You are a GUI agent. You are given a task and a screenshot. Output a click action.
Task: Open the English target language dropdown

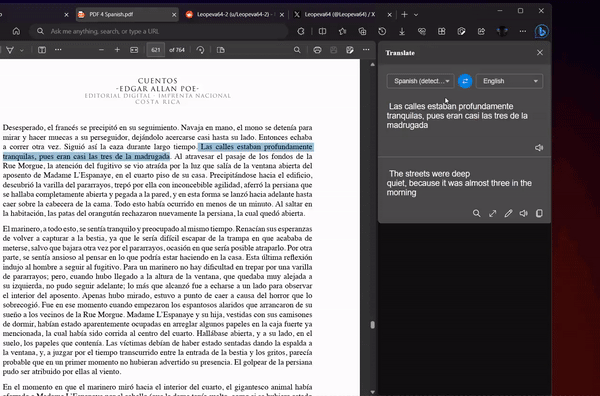coord(509,81)
